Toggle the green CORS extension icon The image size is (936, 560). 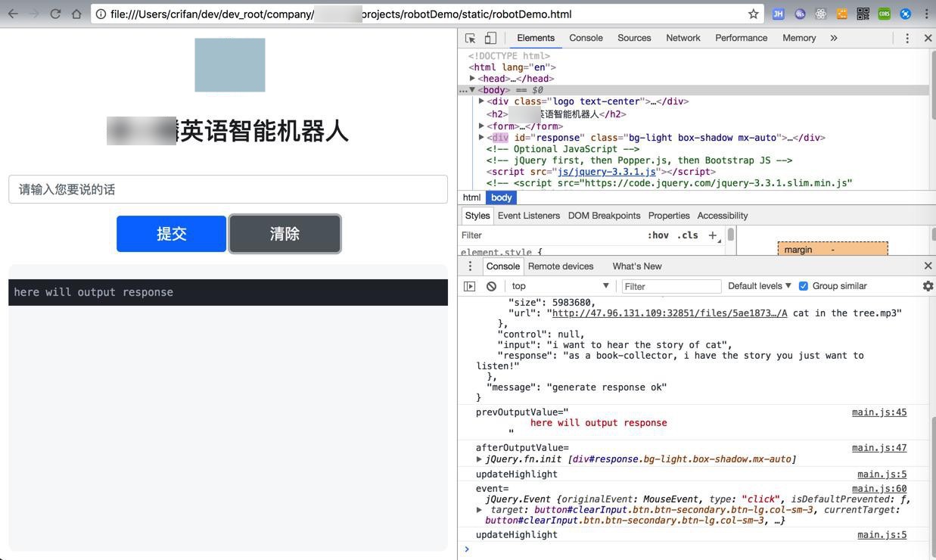click(x=884, y=14)
